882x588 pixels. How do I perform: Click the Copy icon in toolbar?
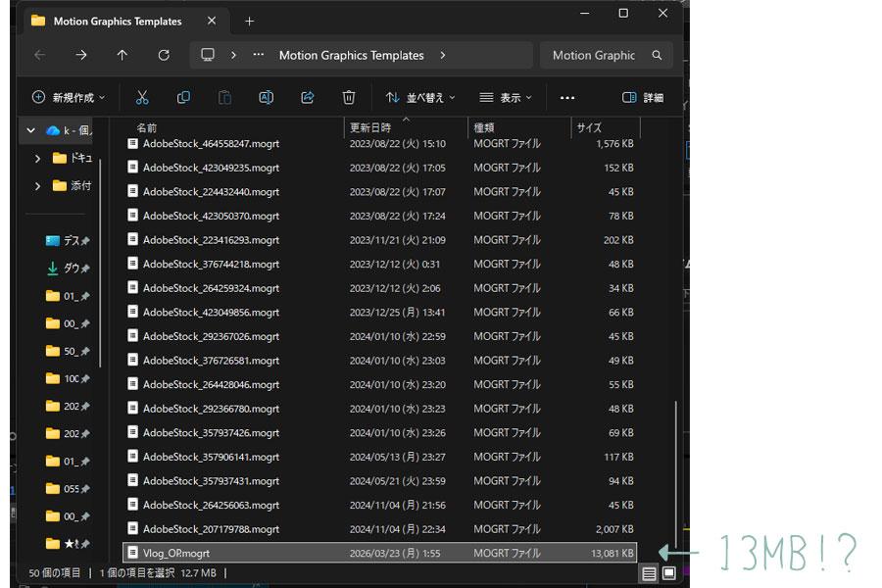click(x=183, y=97)
